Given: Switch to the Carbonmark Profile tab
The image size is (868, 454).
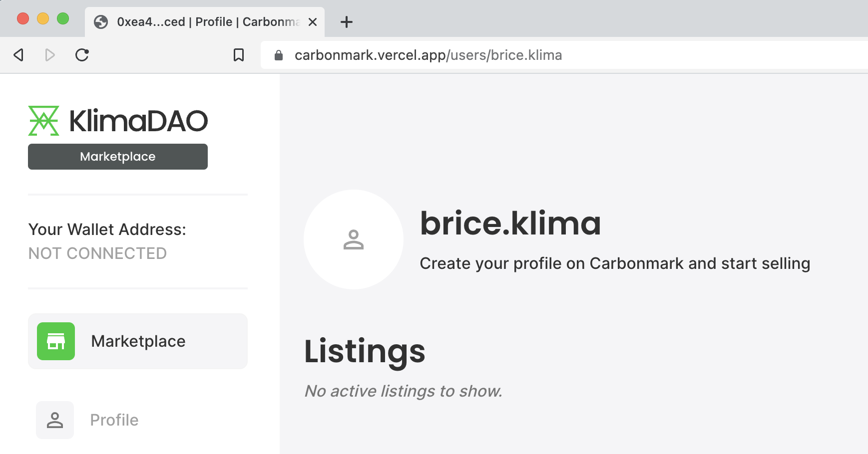Looking at the screenshot, I should pyautogui.click(x=200, y=21).
